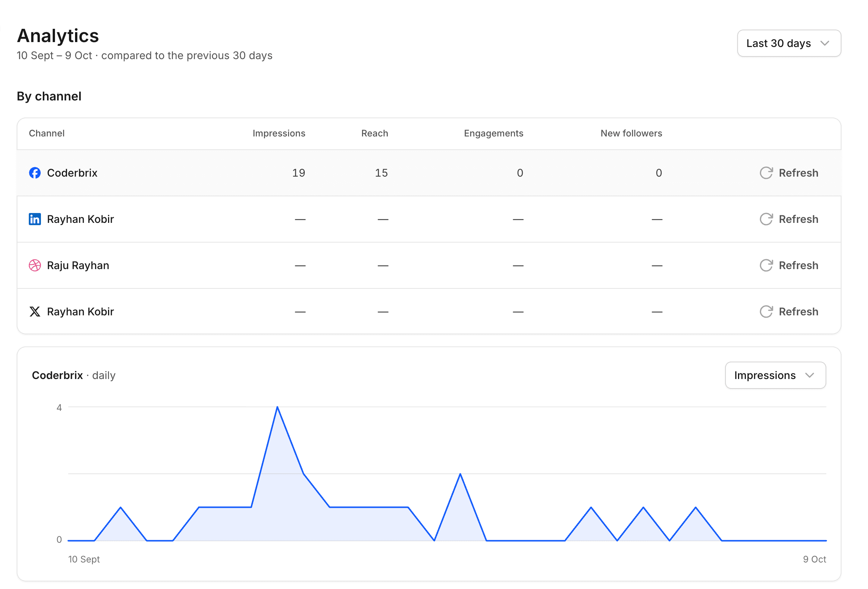This screenshot has height=589, width=868.
Task: Click the Coderbrix impressions value 19
Action: (x=299, y=173)
